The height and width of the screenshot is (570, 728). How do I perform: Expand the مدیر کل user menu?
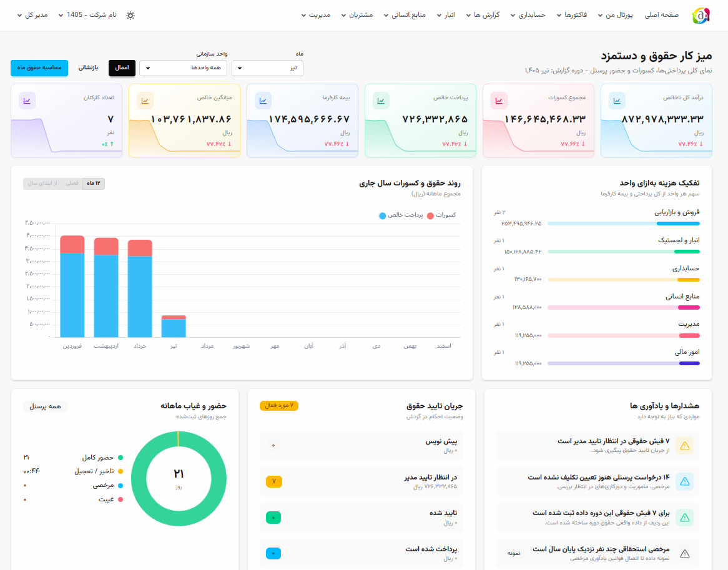point(33,15)
